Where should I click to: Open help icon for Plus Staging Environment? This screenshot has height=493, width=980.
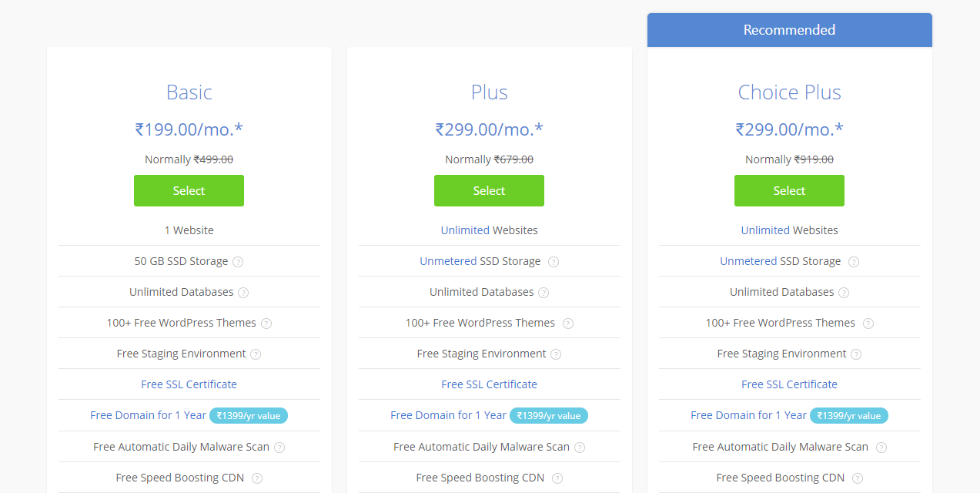tap(556, 354)
